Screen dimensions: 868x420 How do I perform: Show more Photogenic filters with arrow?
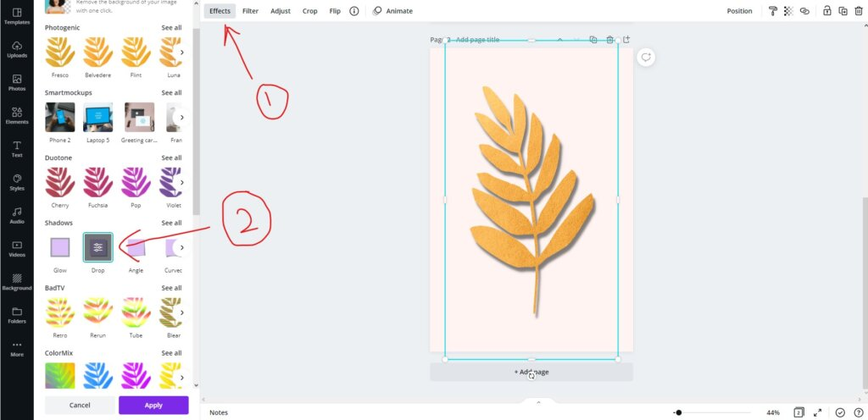click(x=181, y=52)
